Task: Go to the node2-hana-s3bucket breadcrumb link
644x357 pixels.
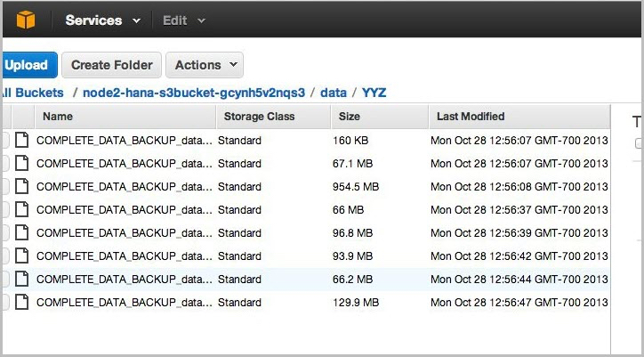Action: pos(194,92)
